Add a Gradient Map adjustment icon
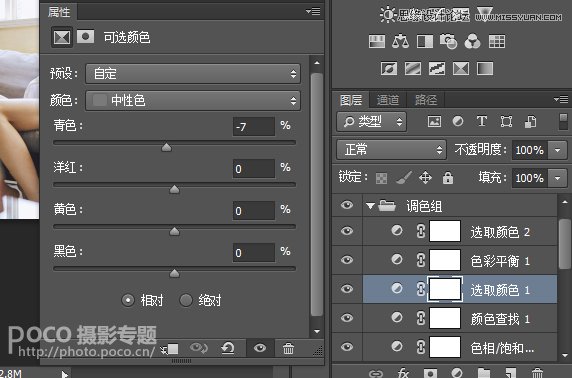 click(485, 68)
